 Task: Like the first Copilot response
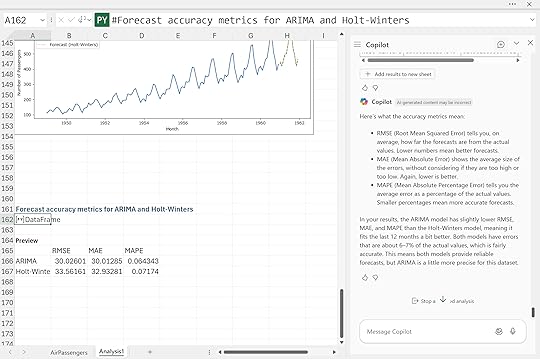pos(365,88)
